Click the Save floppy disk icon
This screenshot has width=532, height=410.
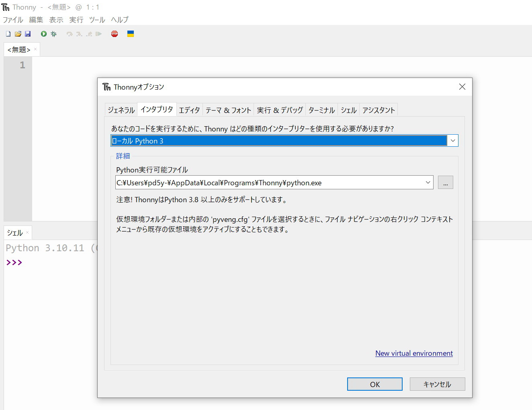point(28,34)
